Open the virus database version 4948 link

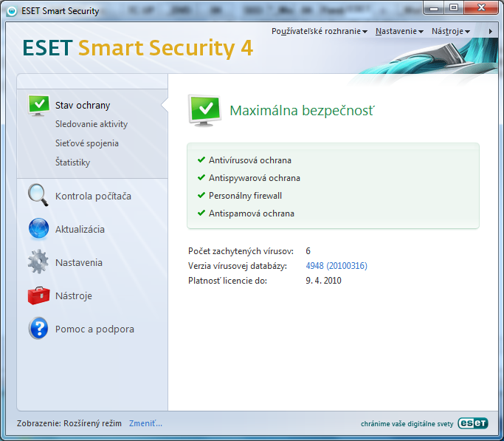pos(336,266)
